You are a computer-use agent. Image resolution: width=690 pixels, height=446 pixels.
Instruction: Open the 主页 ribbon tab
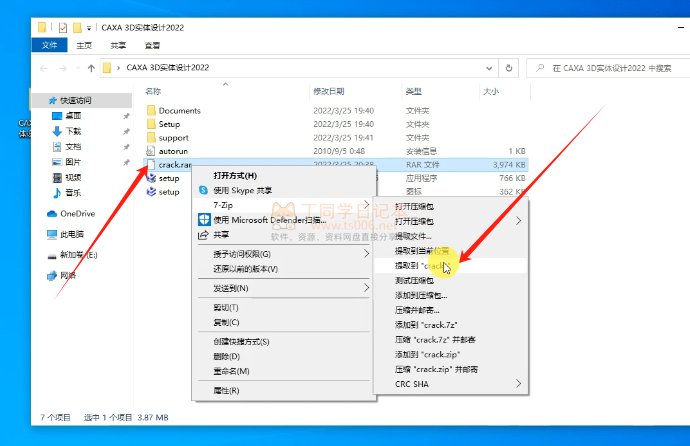pos(84,45)
